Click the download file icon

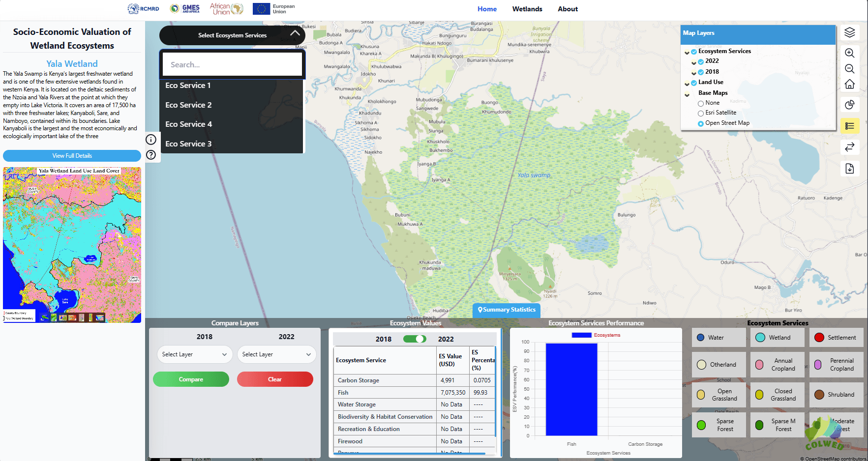coord(849,169)
